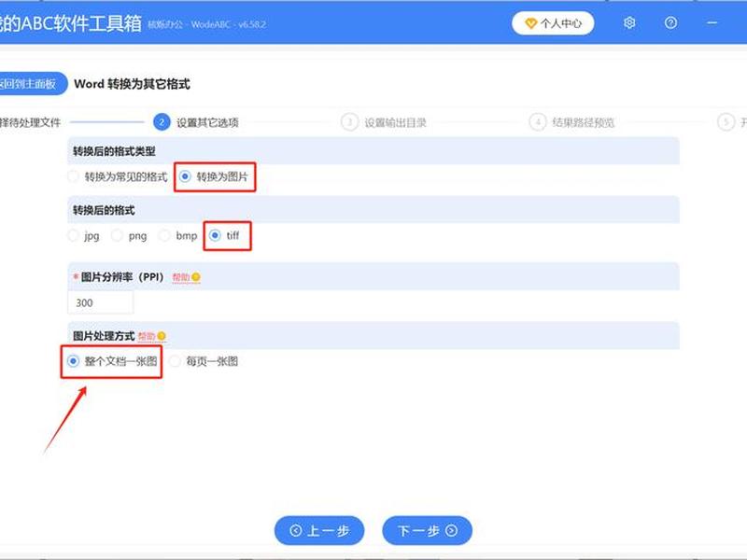The width and height of the screenshot is (747, 560).
Task: Open 帮助 link next to 图片分辨率
Action: 181,277
